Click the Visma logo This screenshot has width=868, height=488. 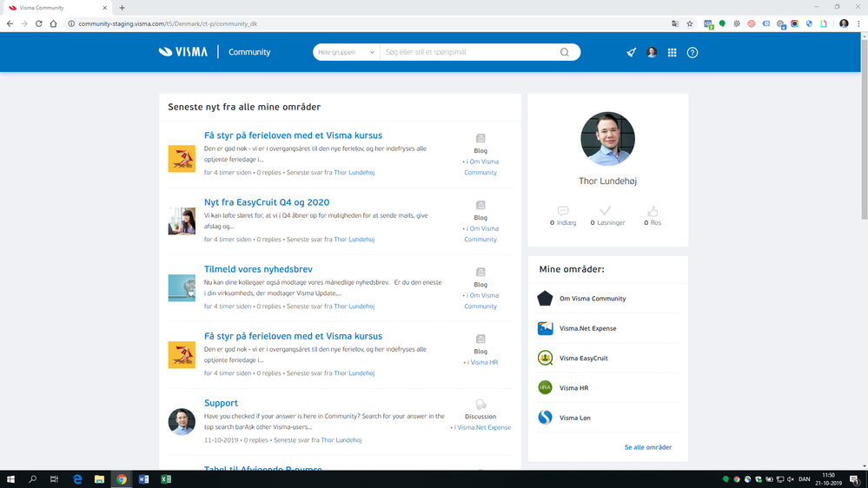click(183, 52)
